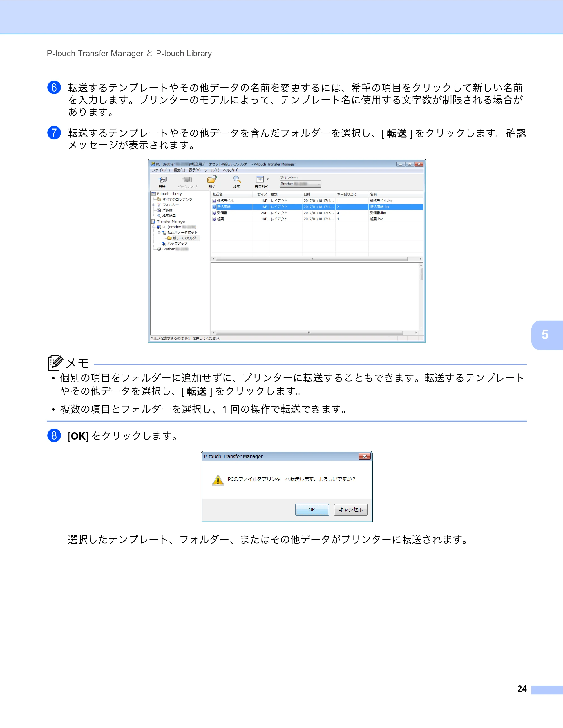Image resolution: width=563 pixels, height=728 pixels.
Task: Open the ツール(T) menu
Action: tap(212, 170)
